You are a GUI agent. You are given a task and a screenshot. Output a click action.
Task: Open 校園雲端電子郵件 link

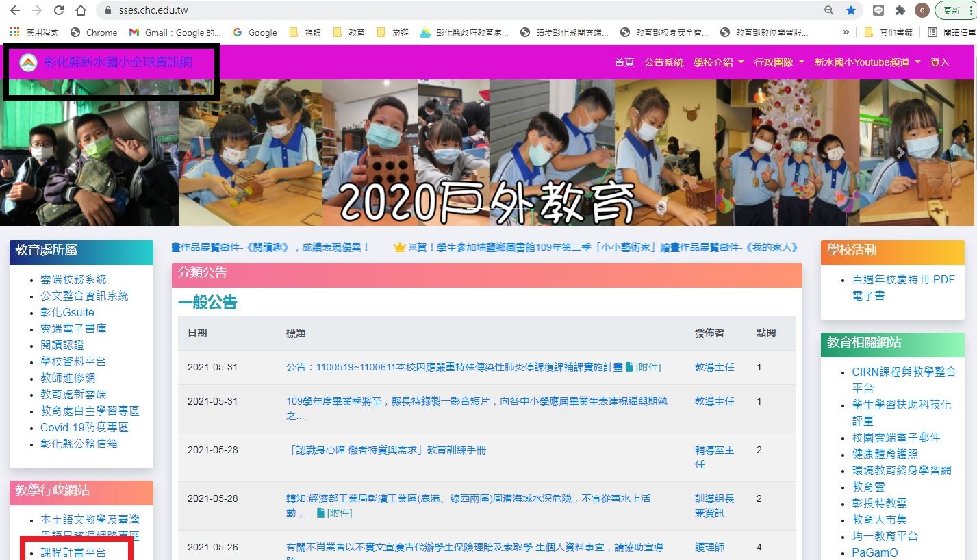coord(896,437)
